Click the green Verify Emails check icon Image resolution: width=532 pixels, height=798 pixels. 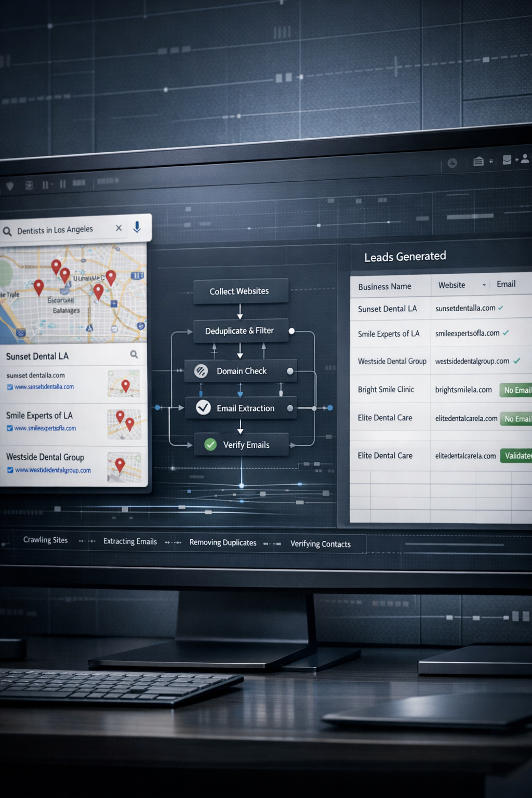[210, 445]
